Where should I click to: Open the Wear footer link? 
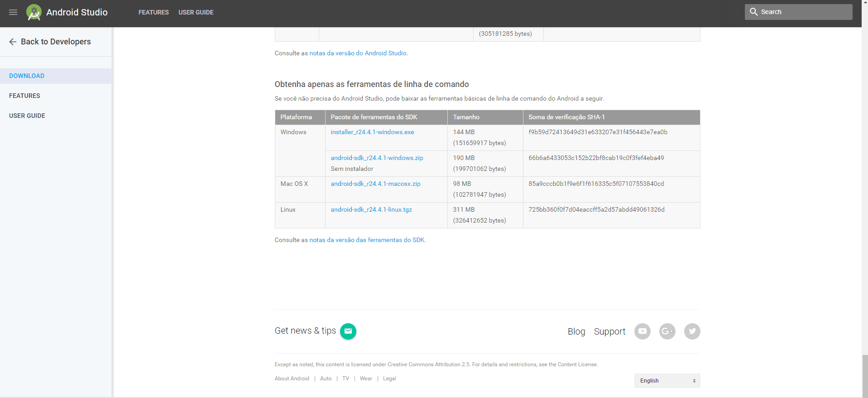(366, 379)
